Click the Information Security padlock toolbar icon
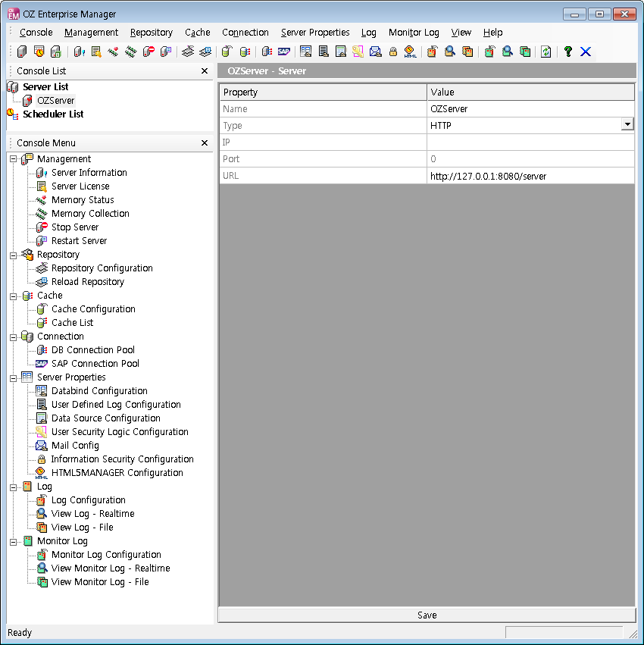The height and width of the screenshot is (645, 644). (x=392, y=52)
